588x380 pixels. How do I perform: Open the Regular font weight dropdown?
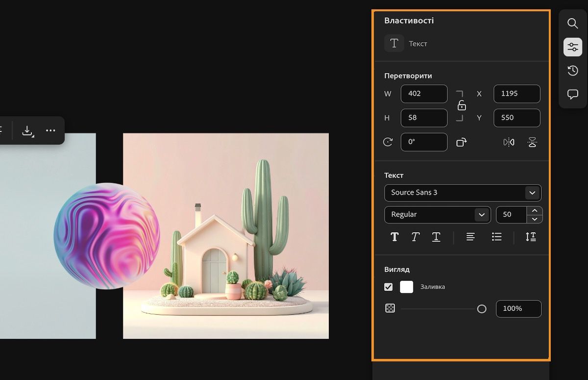coord(438,214)
